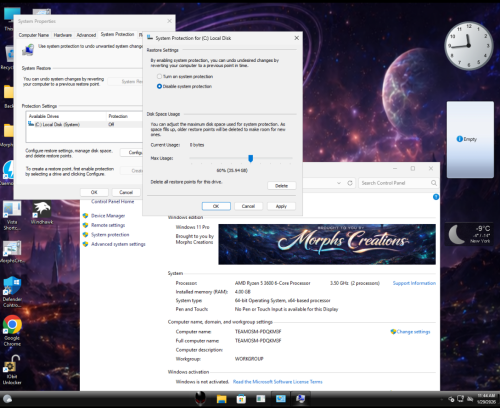Viewport: 500px width, 408px height.
Task: Open the Google Chrome desktop icon
Action: click(12, 330)
